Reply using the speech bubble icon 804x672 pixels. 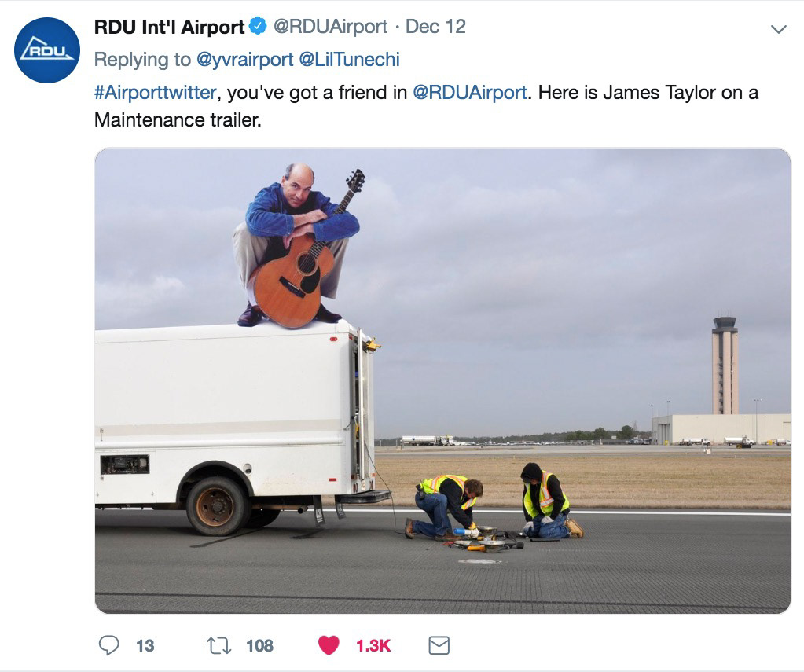coord(108,645)
